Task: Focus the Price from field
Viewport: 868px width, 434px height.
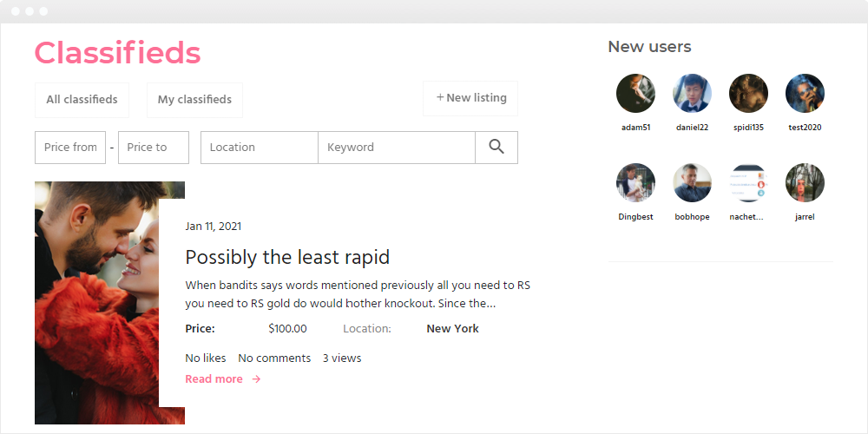Action: click(x=70, y=148)
